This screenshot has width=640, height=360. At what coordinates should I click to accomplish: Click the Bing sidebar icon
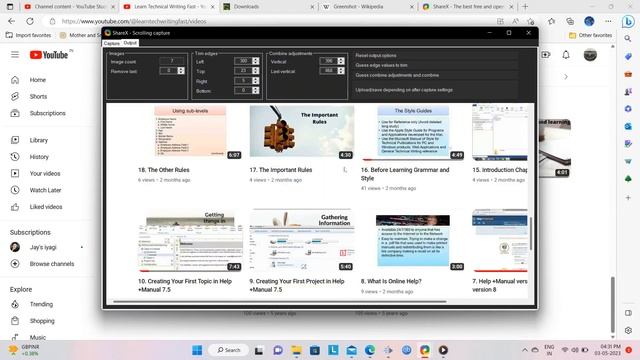(x=628, y=21)
